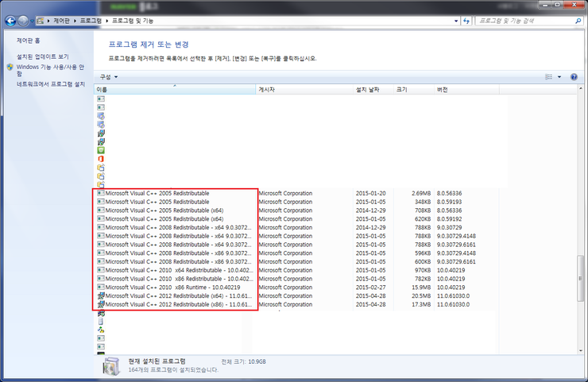The width and height of the screenshot is (588, 382).
Task: Go back with the Back arrow button
Action: (10, 21)
